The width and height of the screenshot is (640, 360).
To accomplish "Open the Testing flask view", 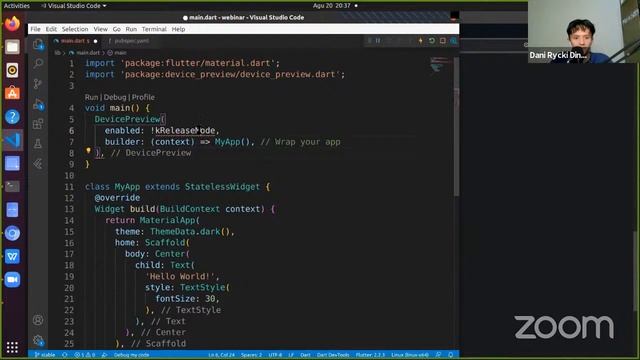I will click(38, 144).
